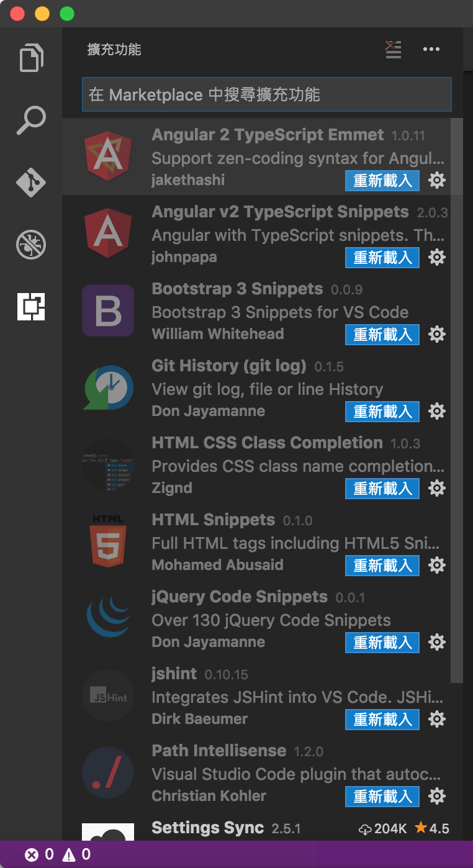473x868 pixels.
Task: Open gear settings for Angular 2 TypeScript Emmet
Action: pyautogui.click(x=437, y=181)
